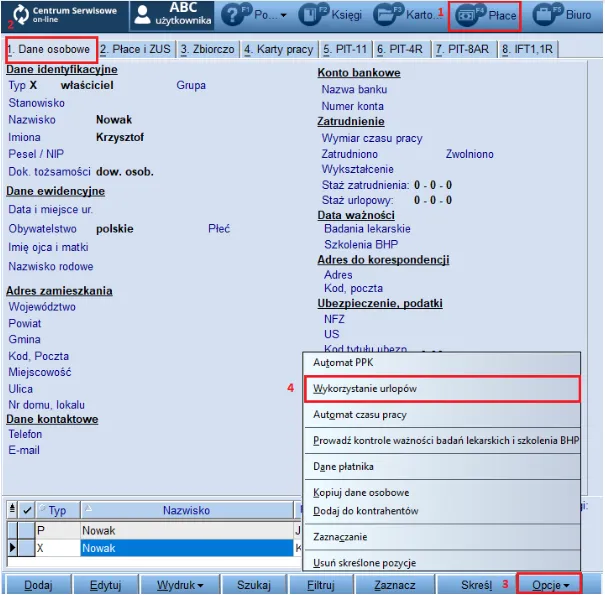Select Kopiuj dane osobowe option

(361, 492)
